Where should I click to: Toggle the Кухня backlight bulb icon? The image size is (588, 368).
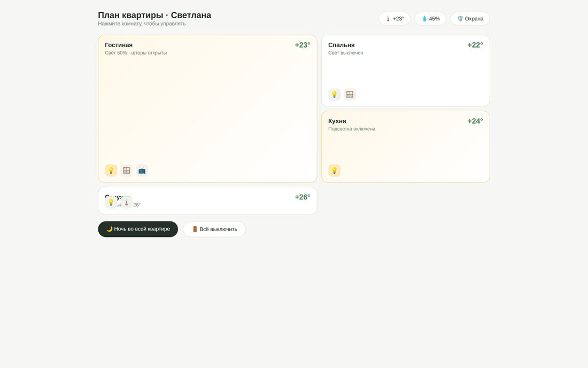pyautogui.click(x=334, y=171)
